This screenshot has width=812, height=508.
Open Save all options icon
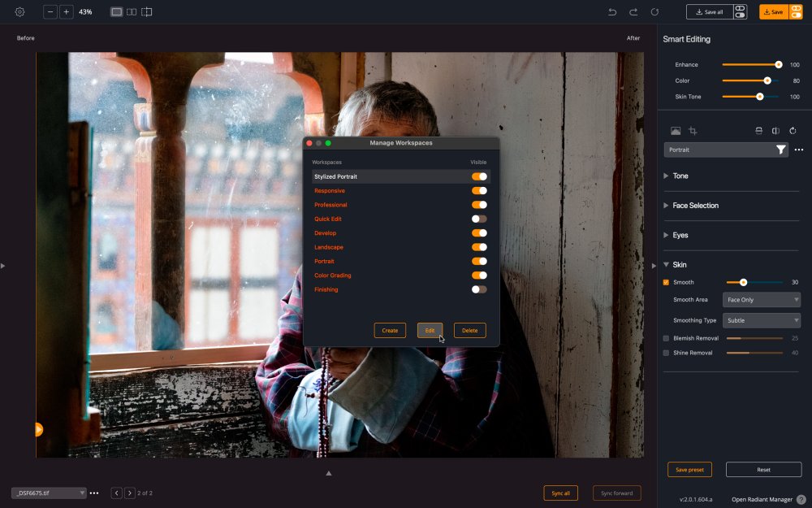[740, 11]
